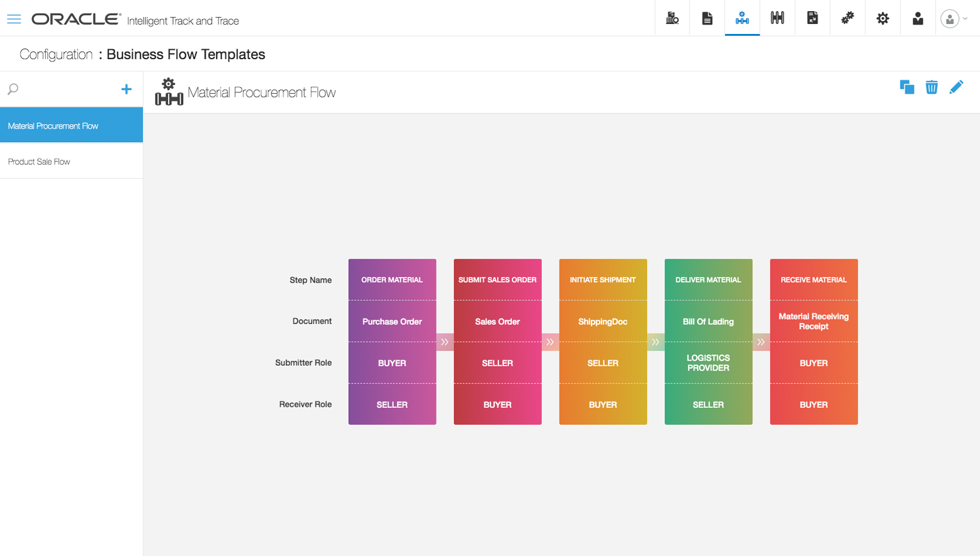This screenshot has height=556, width=980.
Task: Open the document page icon in header
Action: click(707, 19)
